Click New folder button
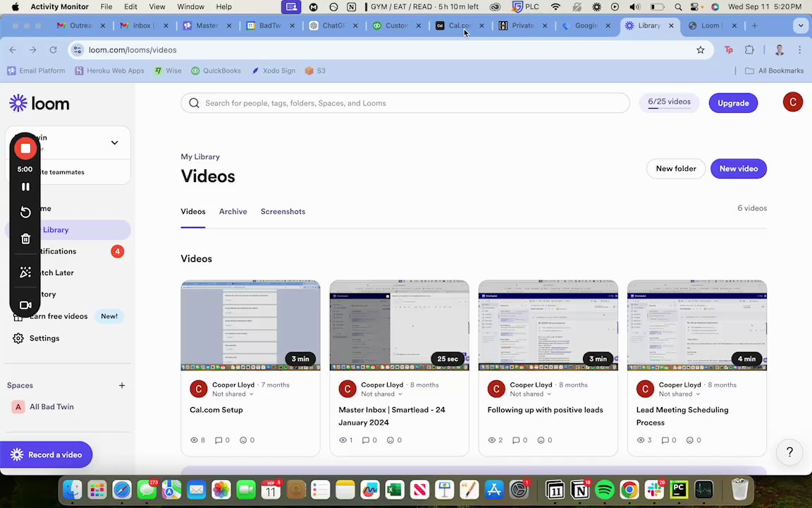 click(x=676, y=169)
